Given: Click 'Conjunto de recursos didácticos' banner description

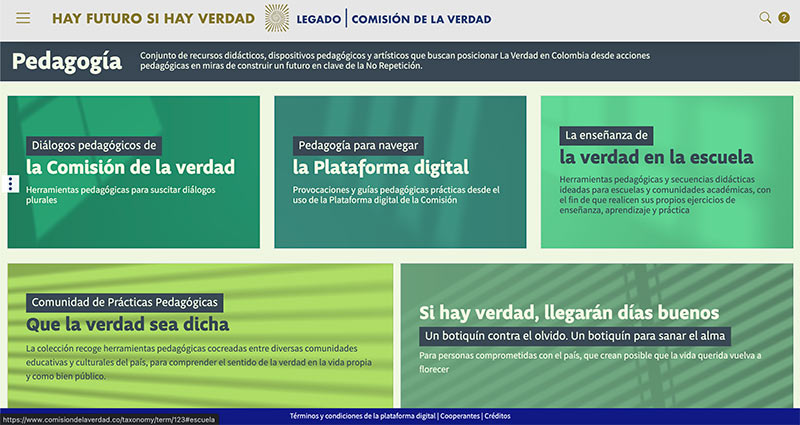Looking at the screenshot, I should click(395, 61).
